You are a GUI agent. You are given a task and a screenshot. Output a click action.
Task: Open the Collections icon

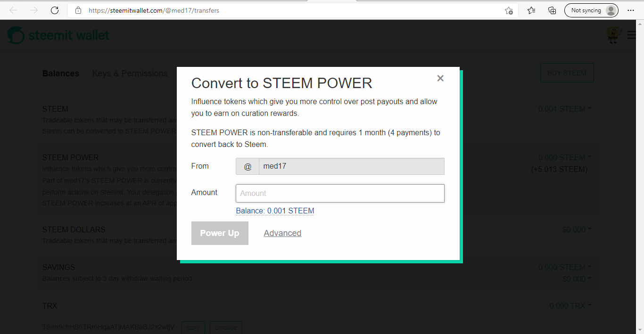point(552,10)
